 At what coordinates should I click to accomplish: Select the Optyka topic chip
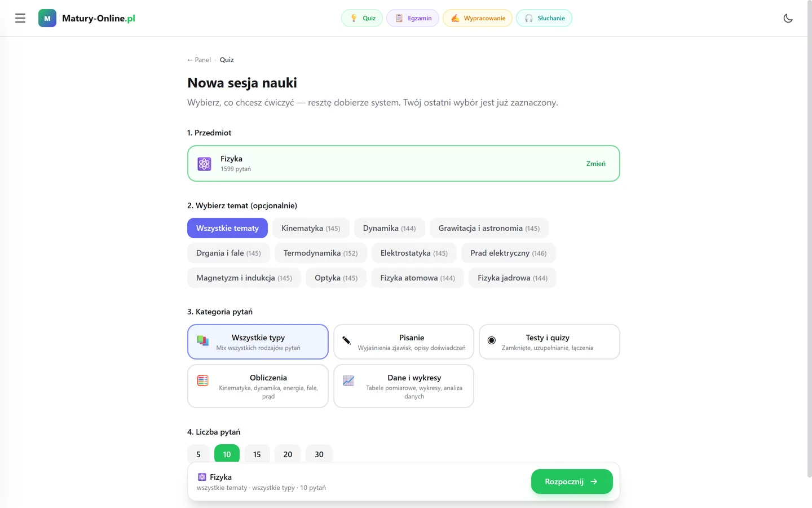click(x=336, y=278)
